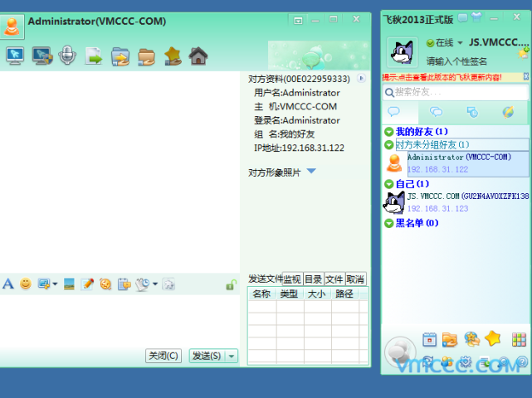Click the star-in-hand toolbar icon
The image size is (532, 398).
[173, 56]
